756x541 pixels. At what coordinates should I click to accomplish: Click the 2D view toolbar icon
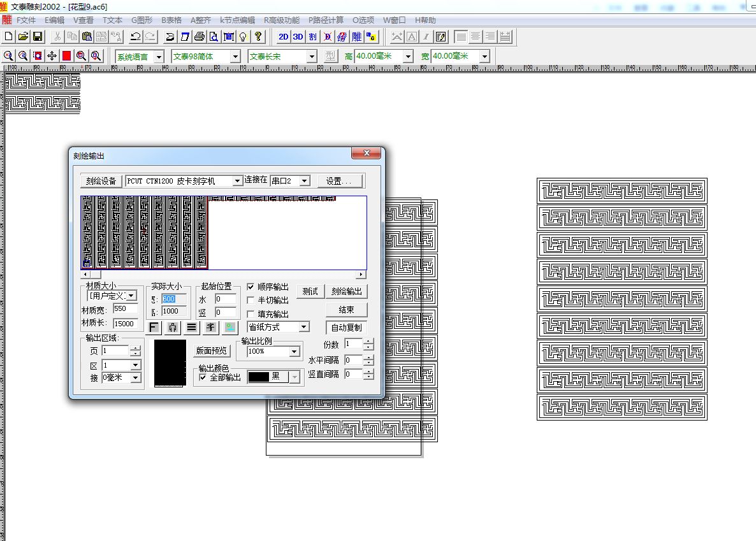click(x=284, y=37)
